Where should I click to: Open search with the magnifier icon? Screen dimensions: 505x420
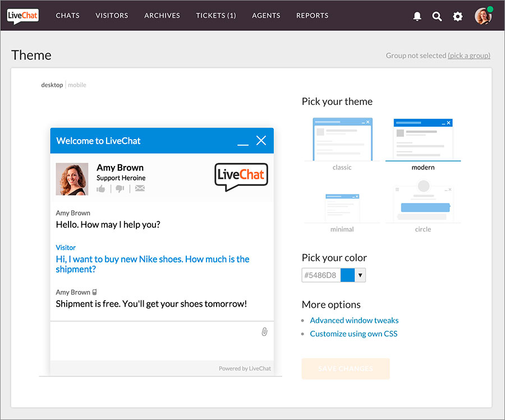[x=437, y=16]
